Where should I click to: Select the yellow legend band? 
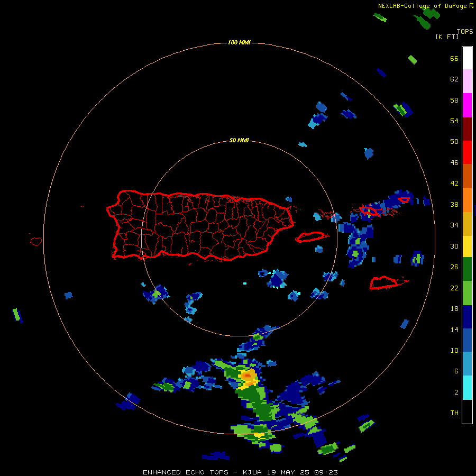467,246
